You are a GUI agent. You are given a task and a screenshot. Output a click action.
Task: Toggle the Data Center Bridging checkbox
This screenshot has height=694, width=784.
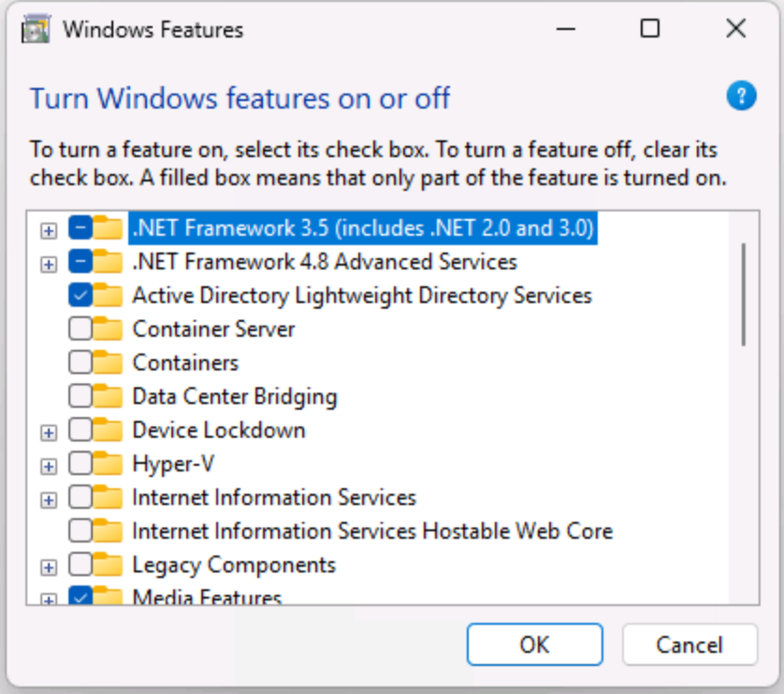click(x=80, y=397)
